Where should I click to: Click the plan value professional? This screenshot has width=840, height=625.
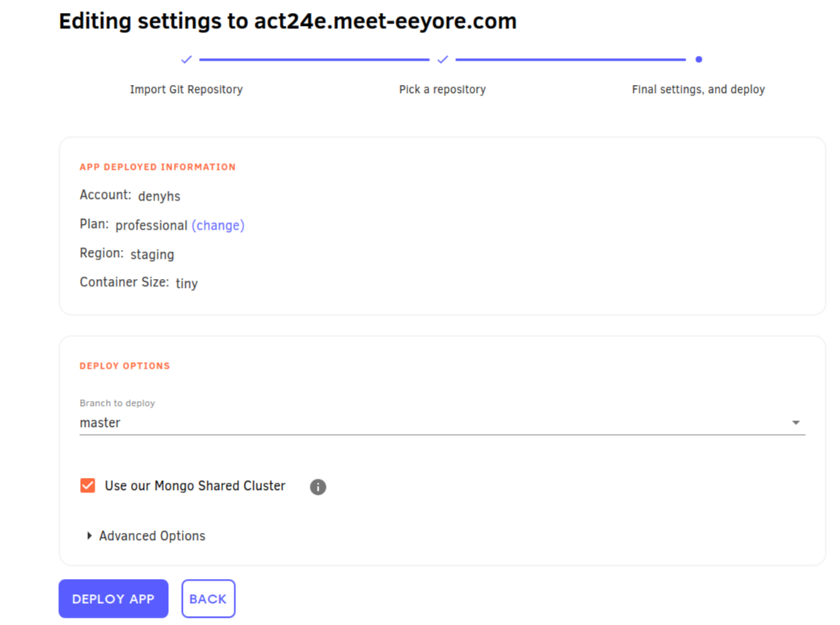152,226
